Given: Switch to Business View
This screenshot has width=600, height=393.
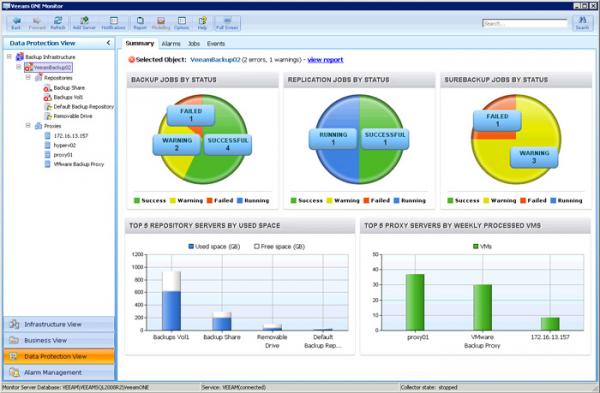Looking at the screenshot, I should pyautogui.click(x=59, y=341).
